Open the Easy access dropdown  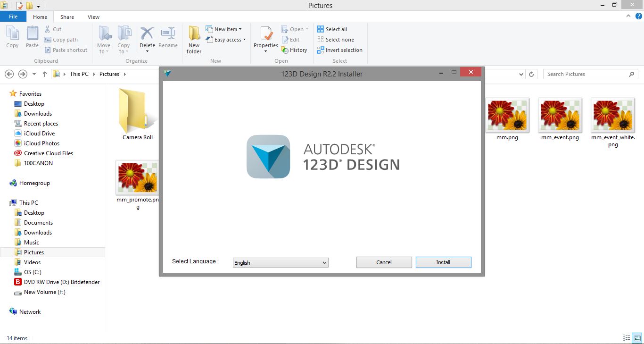(226, 40)
